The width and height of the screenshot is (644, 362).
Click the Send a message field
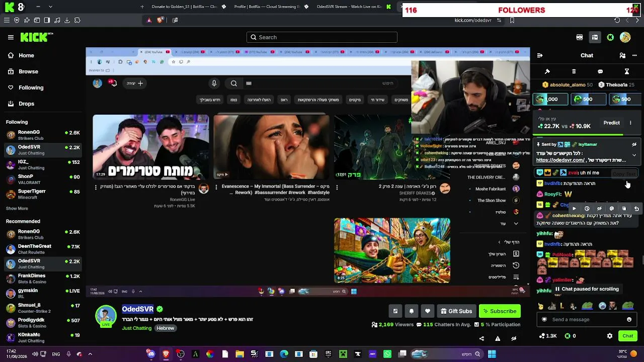click(x=586, y=320)
